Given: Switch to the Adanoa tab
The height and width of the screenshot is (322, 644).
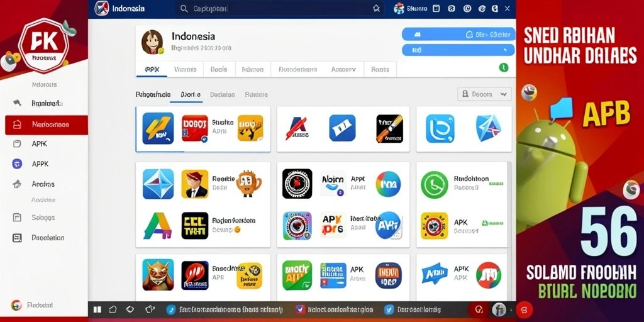Looking at the screenshot, I should [253, 69].
